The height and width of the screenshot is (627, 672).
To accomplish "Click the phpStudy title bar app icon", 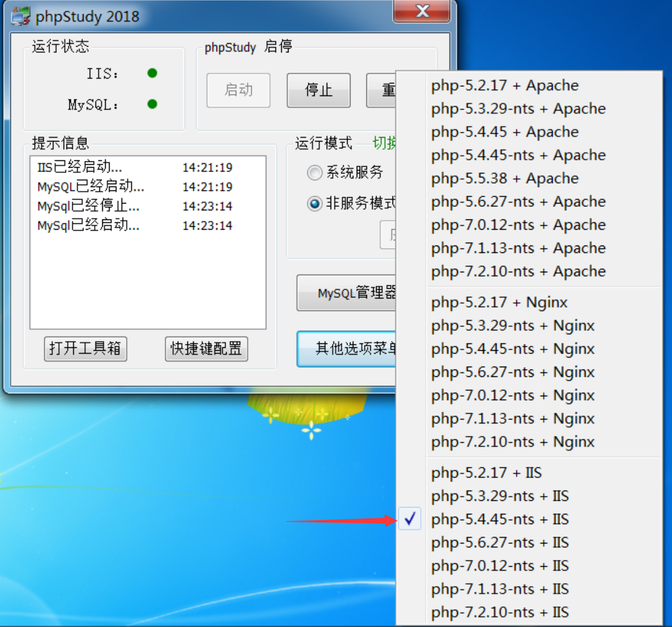I will [20, 16].
